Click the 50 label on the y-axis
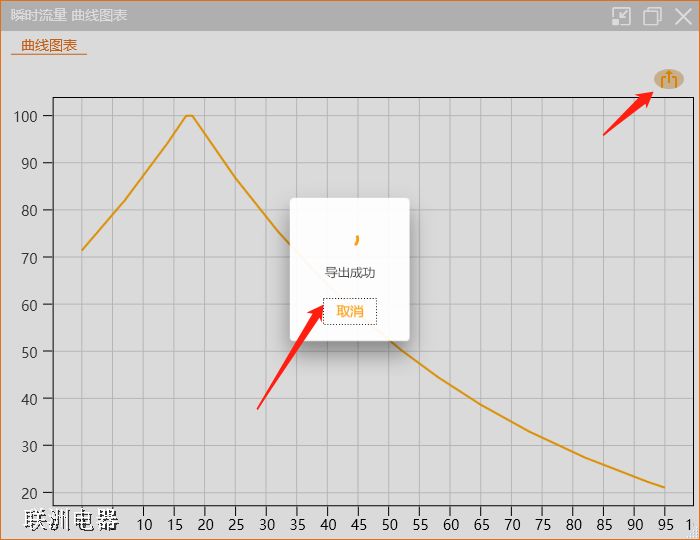 pos(29,352)
